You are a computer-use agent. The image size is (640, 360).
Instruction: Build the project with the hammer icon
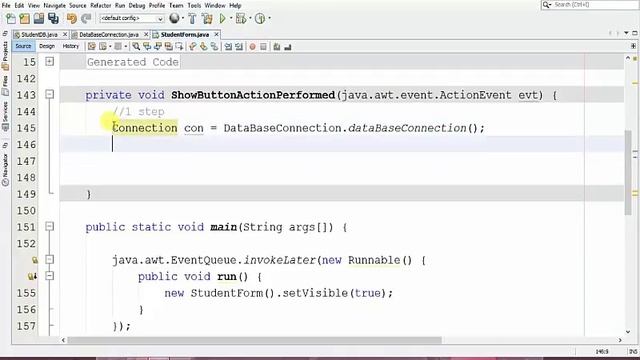[x=192, y=18]
